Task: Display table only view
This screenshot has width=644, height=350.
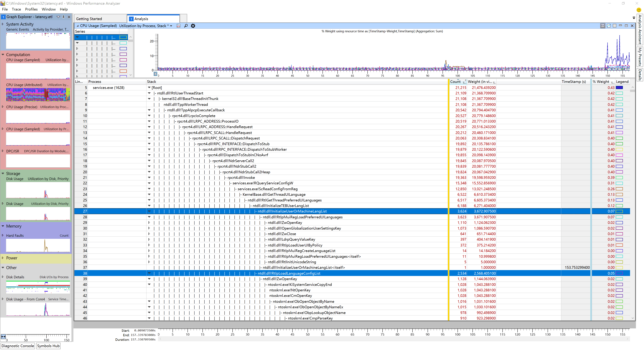Action: click(x=614, y=26)
